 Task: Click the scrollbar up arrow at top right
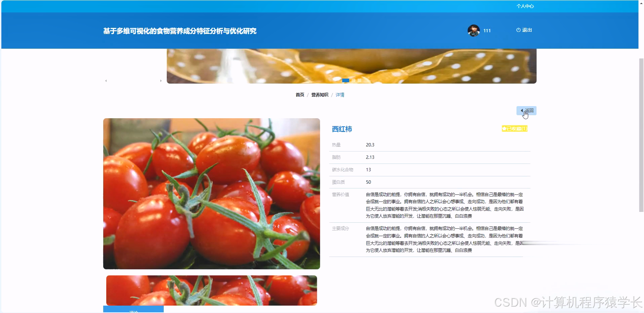tap(641, 3)
